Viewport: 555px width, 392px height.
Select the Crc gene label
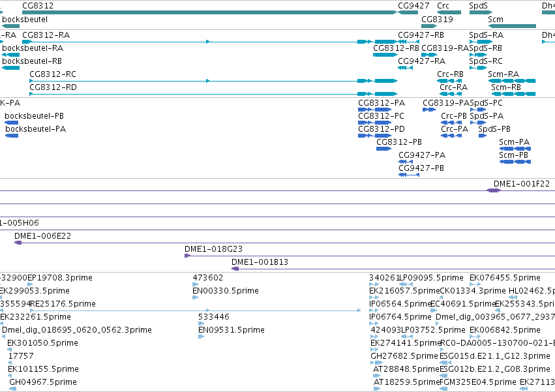coord(443,6)
